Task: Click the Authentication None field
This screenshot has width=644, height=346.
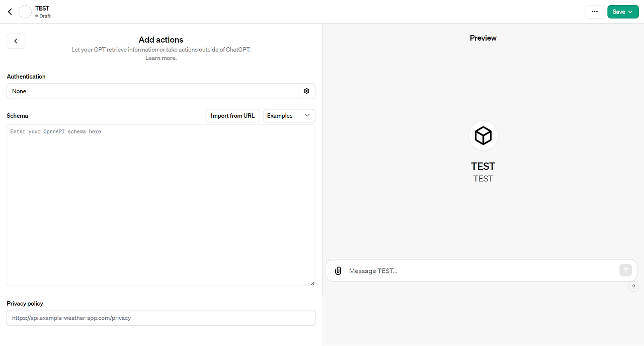Action: [152, 91]
